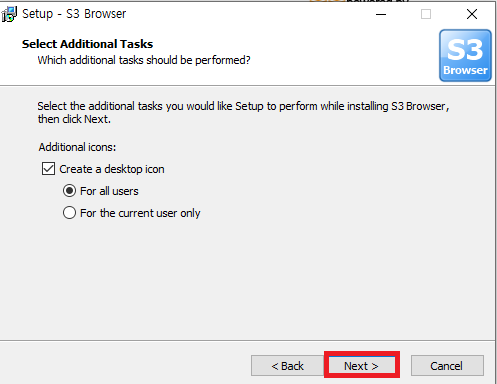
Task: Click the Create a desktop icon label text
Action: 112,169
